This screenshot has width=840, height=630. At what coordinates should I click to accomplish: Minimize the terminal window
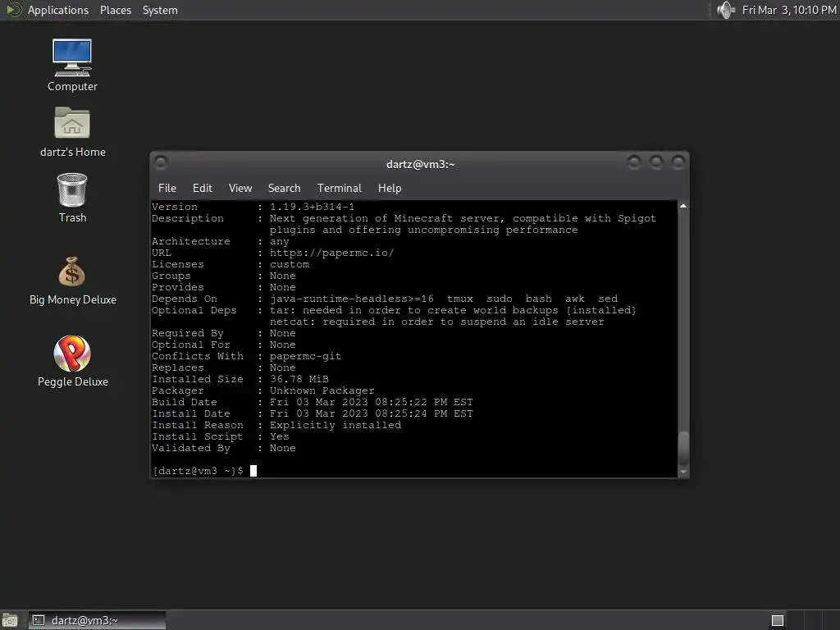634,162
